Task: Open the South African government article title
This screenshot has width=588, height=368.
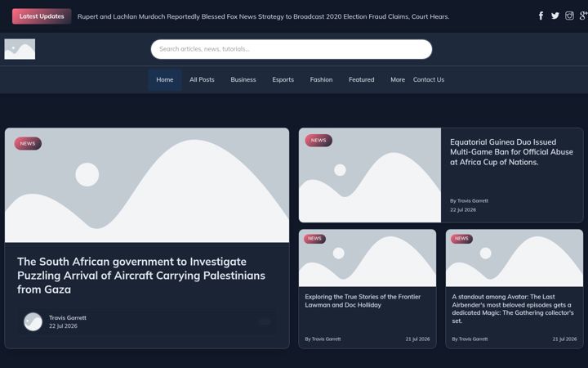Action: (141, 276)
